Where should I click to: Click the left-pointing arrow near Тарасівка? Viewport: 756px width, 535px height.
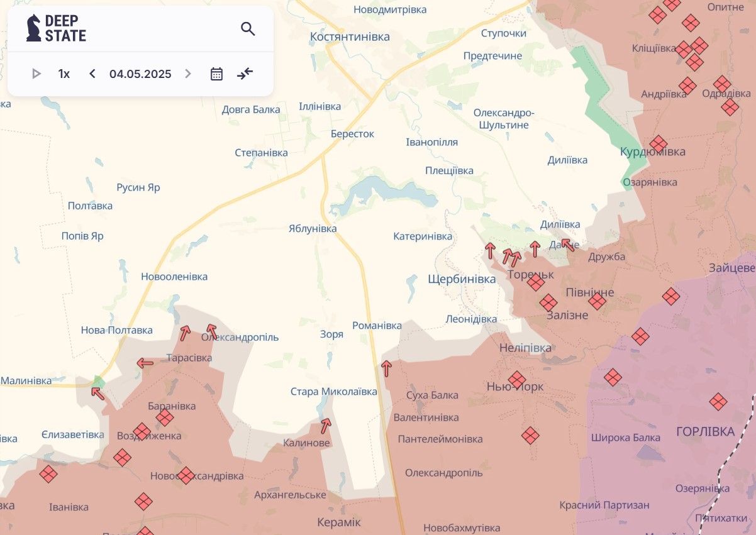tap(145, 363)
